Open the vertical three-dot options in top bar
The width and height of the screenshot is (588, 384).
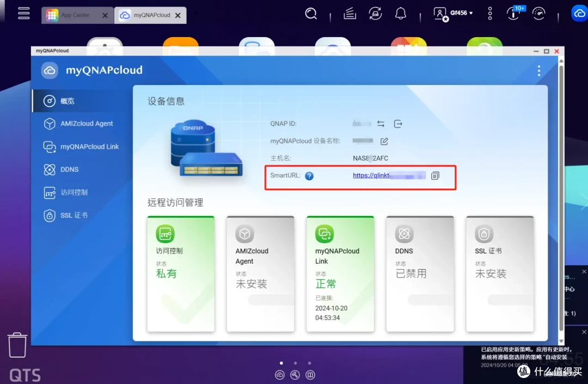point(490,14)
